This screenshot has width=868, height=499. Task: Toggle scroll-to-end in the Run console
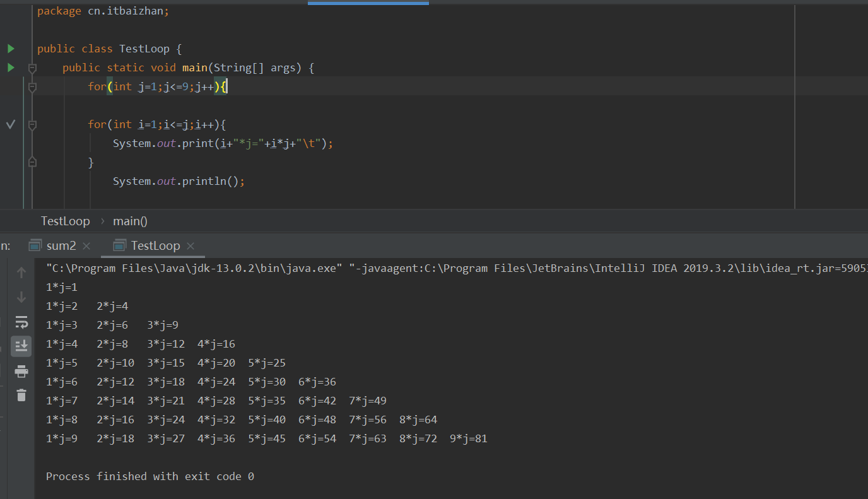[x=21, y=346]
